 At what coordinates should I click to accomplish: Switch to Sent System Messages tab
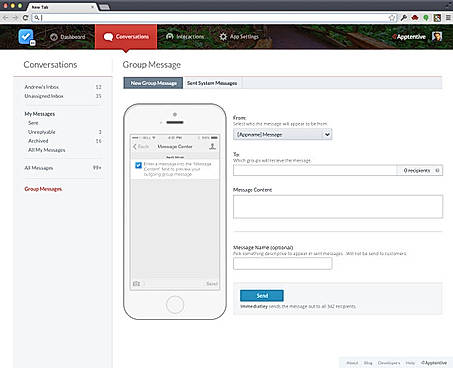(x=212, y=83)
